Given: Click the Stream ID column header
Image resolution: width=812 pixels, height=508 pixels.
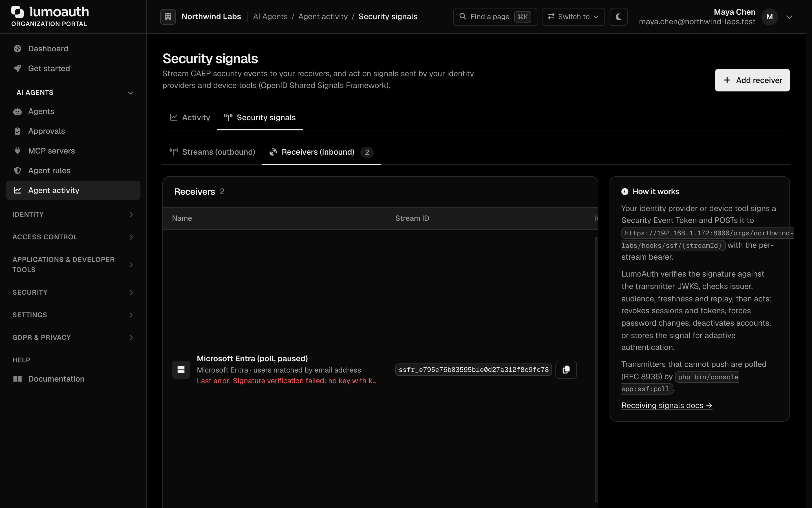Looking at the screenshot, I should point(412,218).
